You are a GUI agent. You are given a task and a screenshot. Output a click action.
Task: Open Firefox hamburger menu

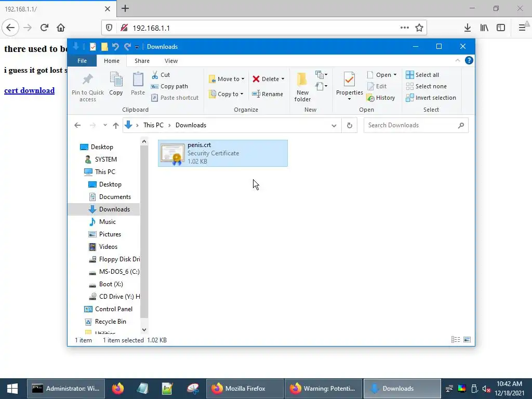522,28
